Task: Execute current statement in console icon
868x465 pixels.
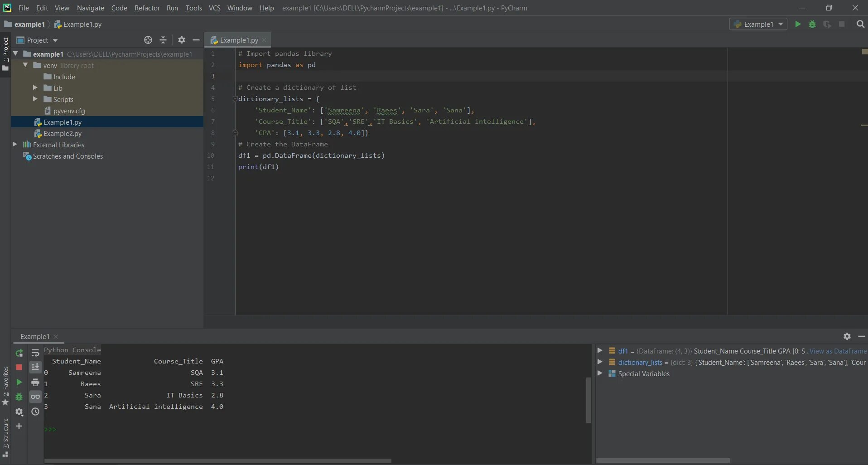Action: tap(19, 382)
